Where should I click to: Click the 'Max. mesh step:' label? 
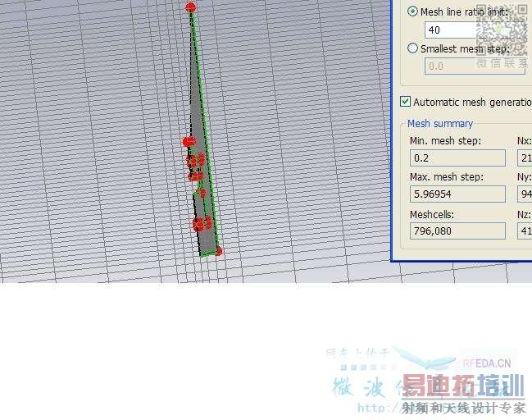447,177
